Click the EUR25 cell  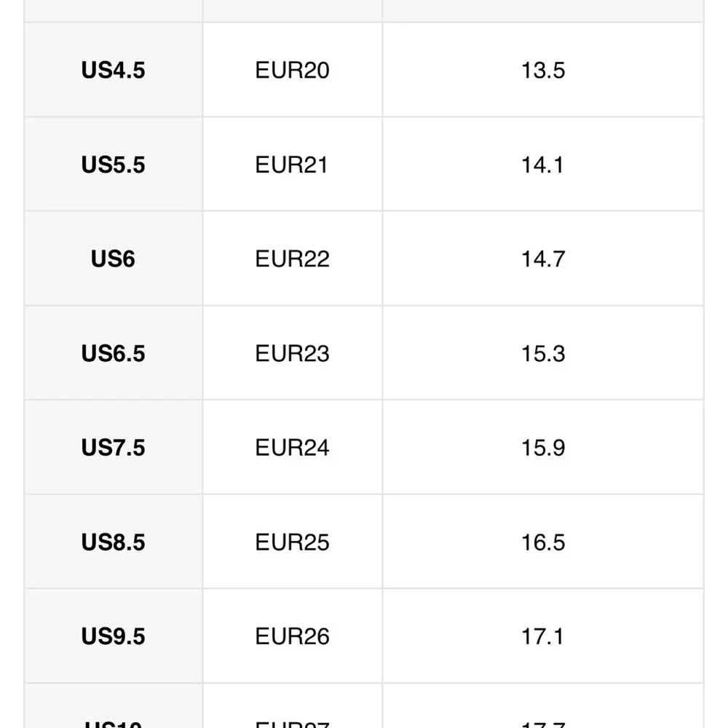click(292, 542)
